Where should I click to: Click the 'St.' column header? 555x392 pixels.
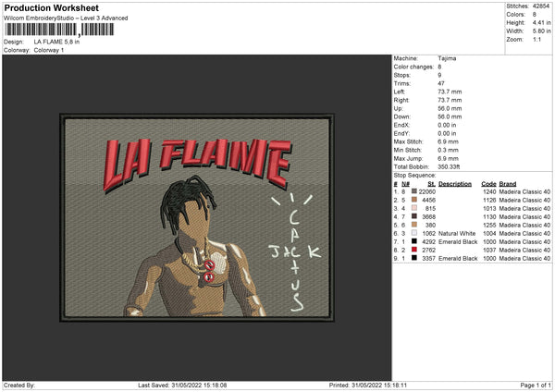coord(431,184)
